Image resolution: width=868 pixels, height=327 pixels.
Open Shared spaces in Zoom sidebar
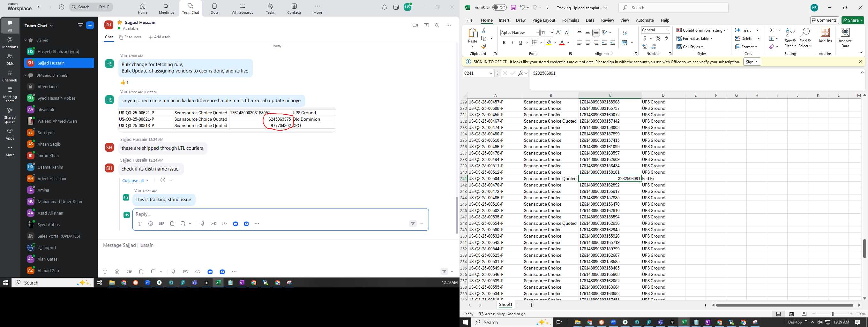point(10,115)
